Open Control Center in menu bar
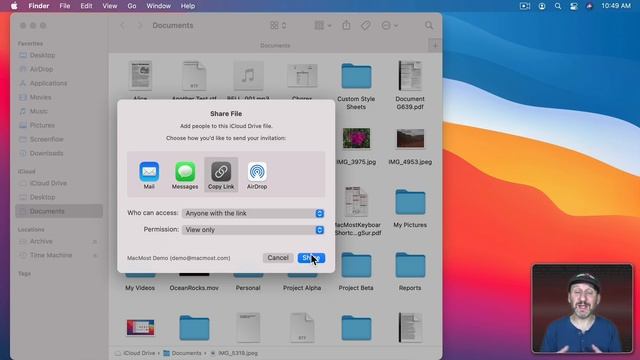Screen dimensions: 640x360 (x=573, y=6)
